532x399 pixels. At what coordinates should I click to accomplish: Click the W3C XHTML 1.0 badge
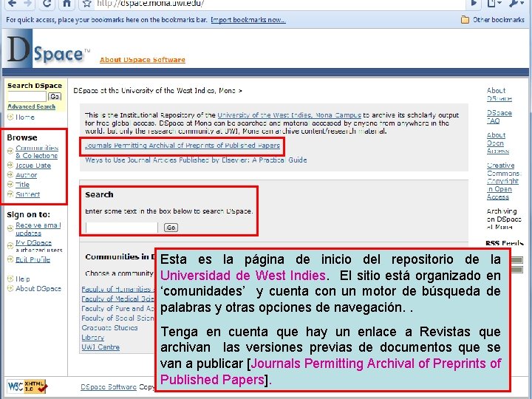click(x=27, y=386)
